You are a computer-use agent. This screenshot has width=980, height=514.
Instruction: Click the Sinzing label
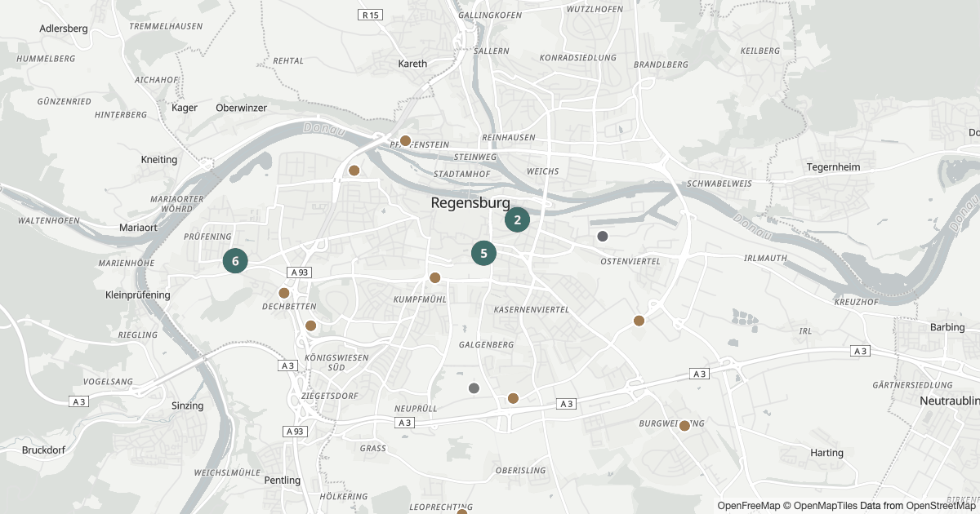coord(187,405)
